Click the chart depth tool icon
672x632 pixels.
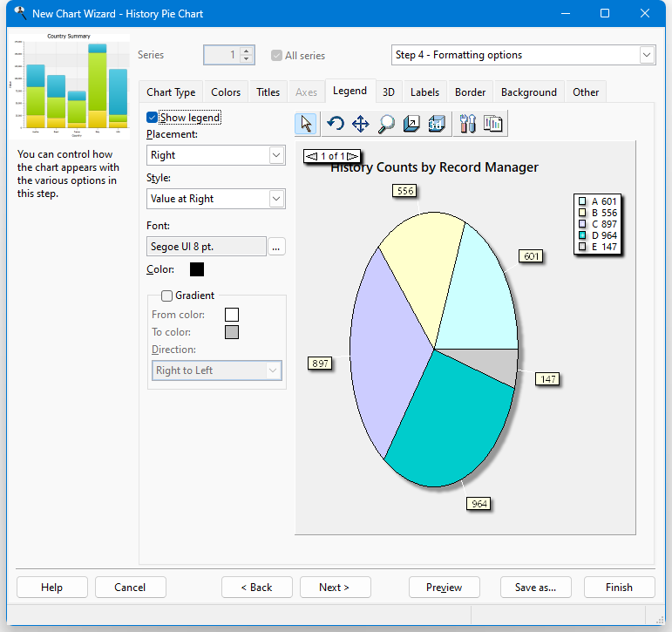(411, 124)
